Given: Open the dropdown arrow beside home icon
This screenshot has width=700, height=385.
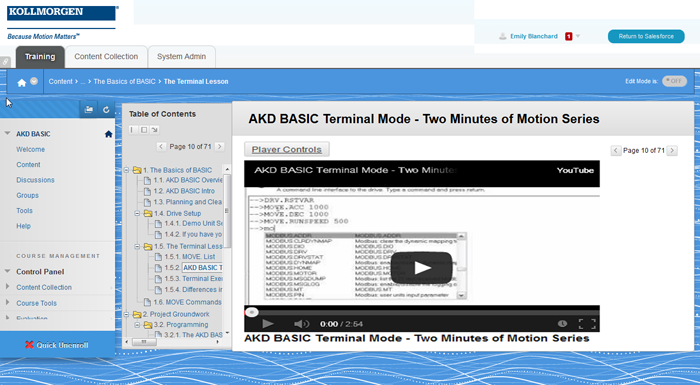Looking at the screenshot, I should [34, 82].
